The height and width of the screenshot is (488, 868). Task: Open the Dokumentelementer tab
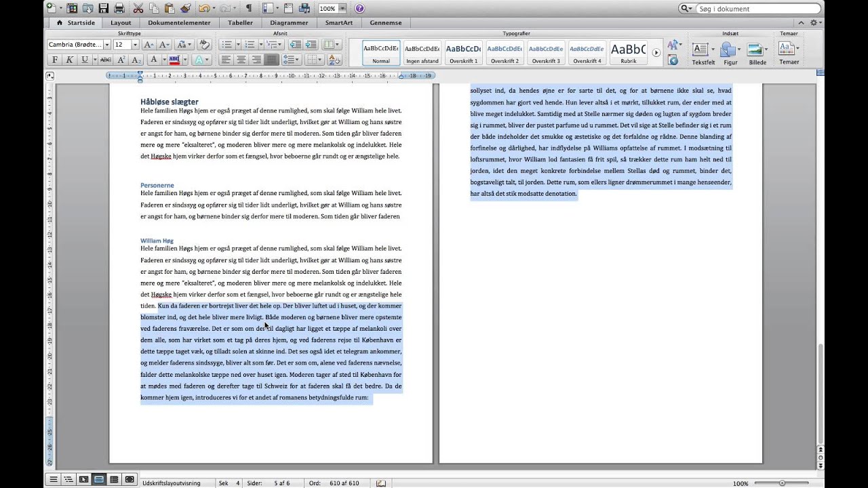coord(179,22)
